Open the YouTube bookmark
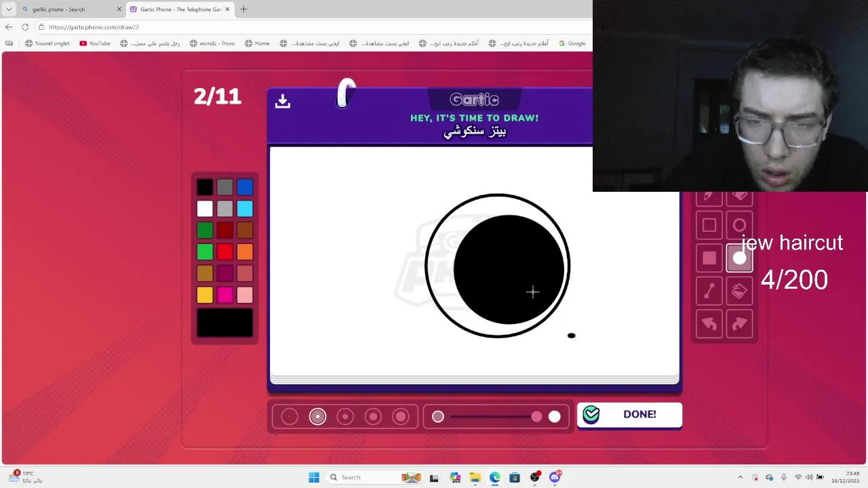This screenshot has height=488, width=868. click(x=95, y=43)
